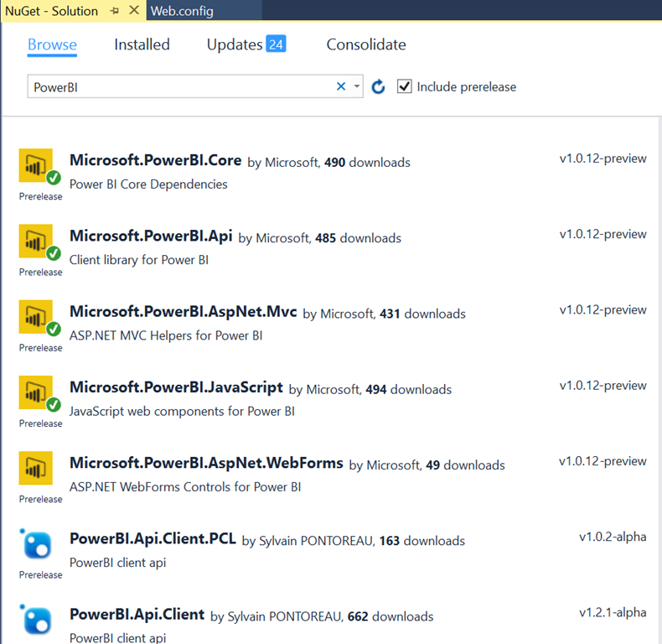
Task: Click the Microsoft.PowerBI.JavaScript package icon
Action: (36, 392)
